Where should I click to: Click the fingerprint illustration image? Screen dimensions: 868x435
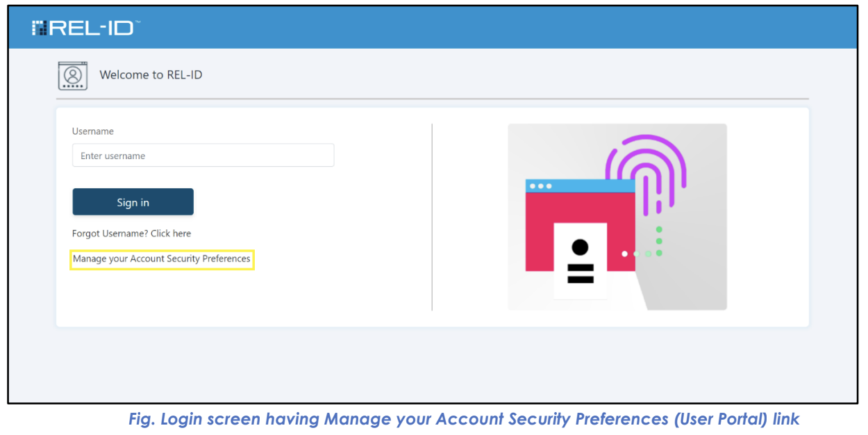coord(617,217)
